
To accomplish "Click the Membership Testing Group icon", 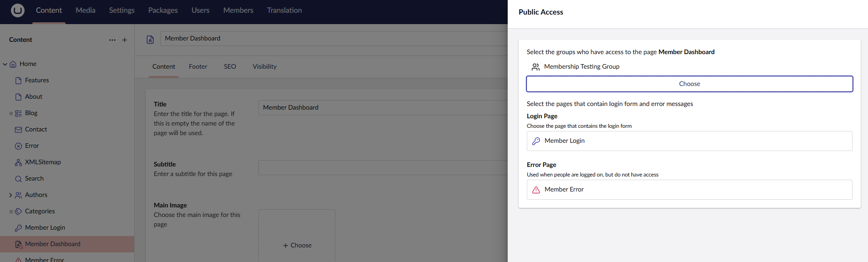I will (535, 67).
